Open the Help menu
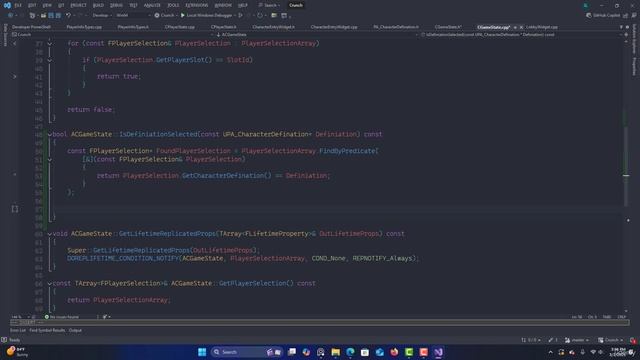The image size is (640, 360). point(243,5)
